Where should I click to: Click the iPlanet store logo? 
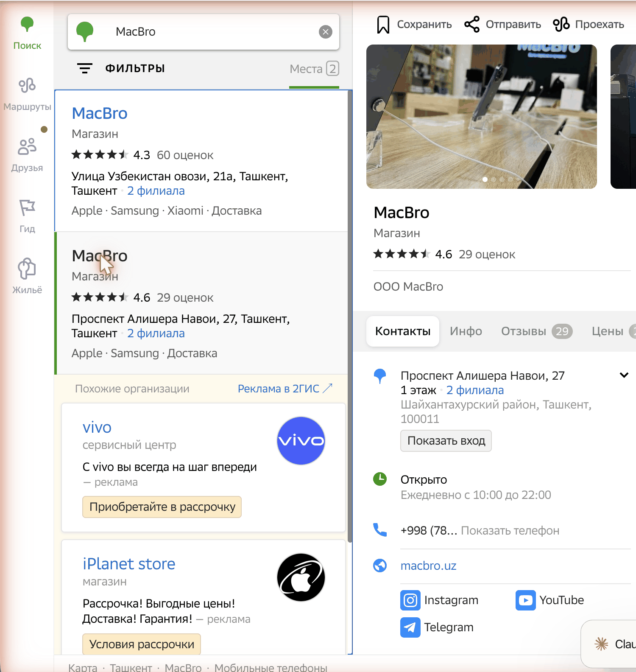[301, 577]
